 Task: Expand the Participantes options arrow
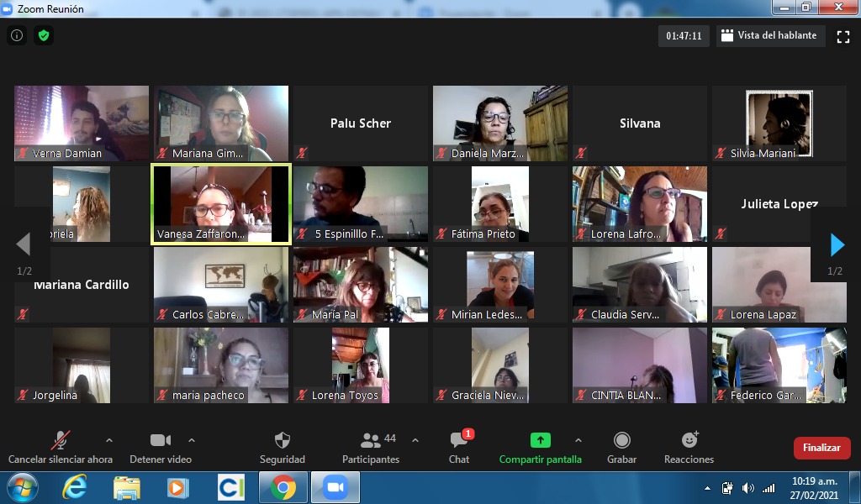(x=415, y=439)
